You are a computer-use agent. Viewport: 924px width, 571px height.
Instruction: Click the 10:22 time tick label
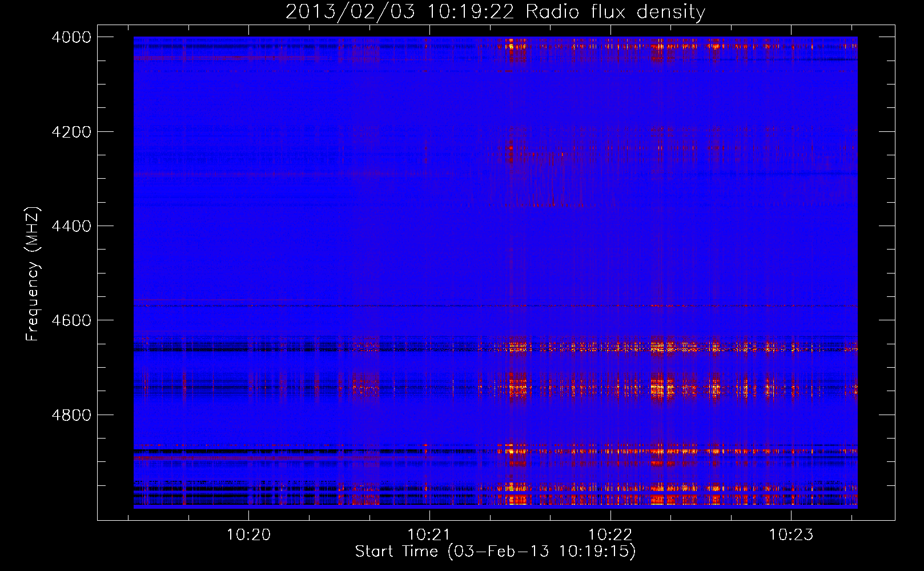(610, 535)
